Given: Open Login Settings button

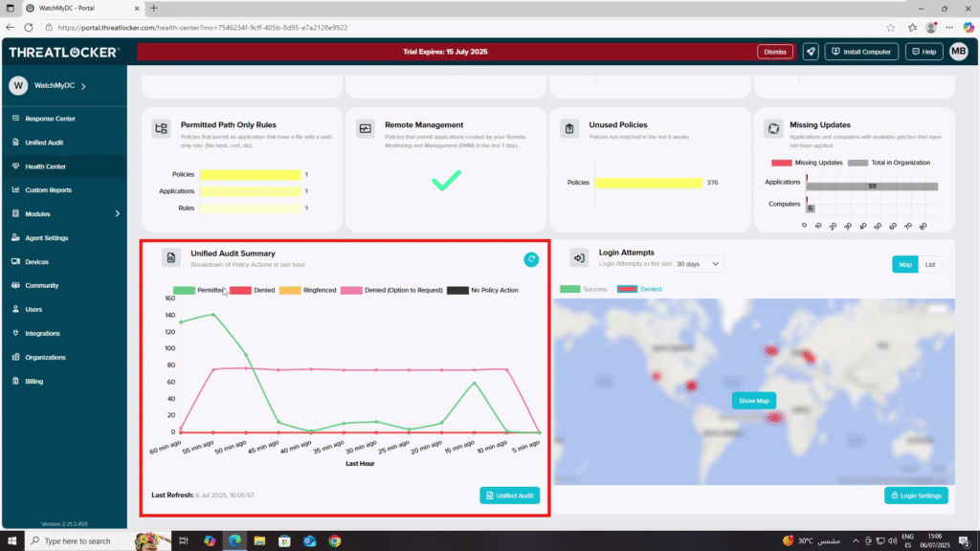Looking at the screenshot, I should click(916, 496).
